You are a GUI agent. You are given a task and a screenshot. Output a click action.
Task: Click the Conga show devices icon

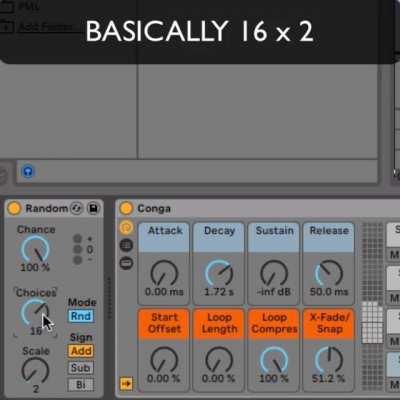pyautogui.click(x=126, y=263)
